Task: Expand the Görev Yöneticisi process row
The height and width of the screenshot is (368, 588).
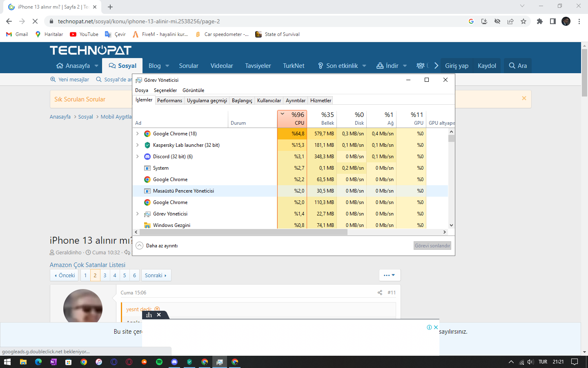Action: pyautogui.click(x=138, y=214)
